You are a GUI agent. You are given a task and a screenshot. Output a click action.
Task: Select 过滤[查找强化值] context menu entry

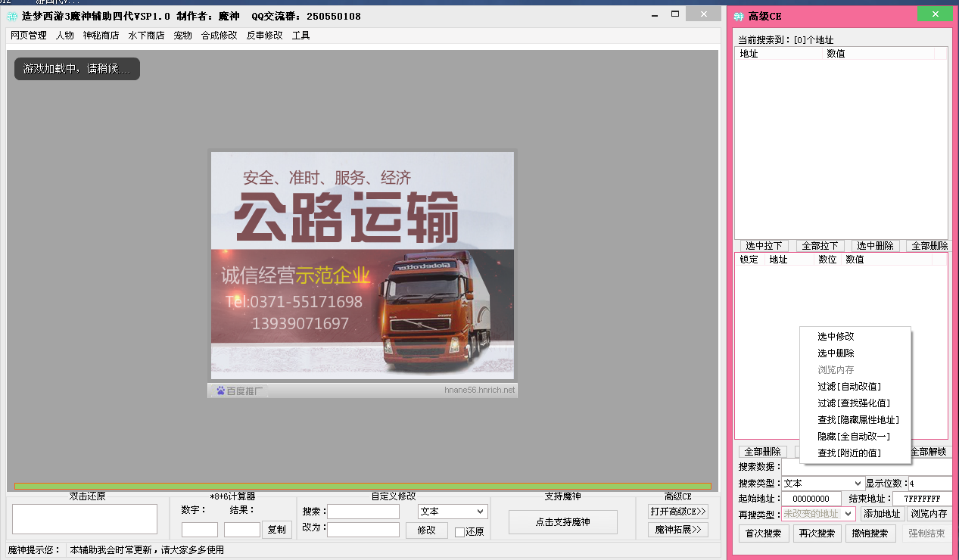[855, 403]
